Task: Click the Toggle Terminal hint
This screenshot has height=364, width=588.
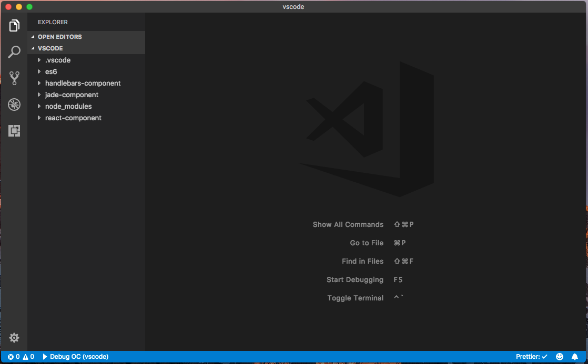Action: pyautogui.click(x=355, y=298)
